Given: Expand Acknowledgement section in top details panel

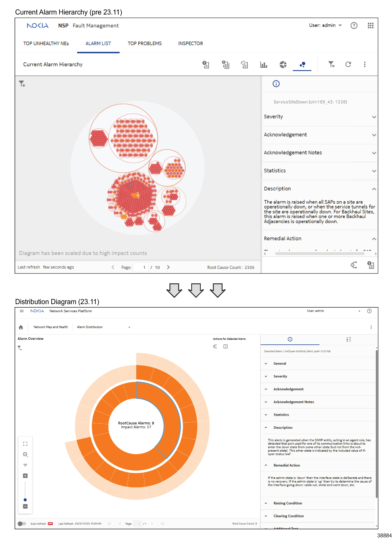Looking at the screenshot, I should [320, 135].
